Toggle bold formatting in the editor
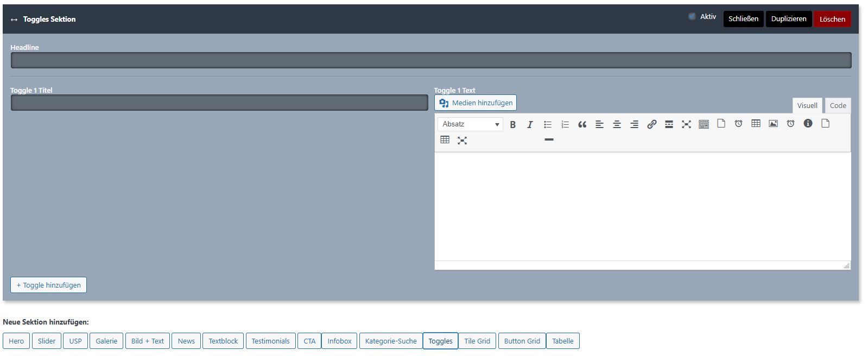 [512, 124]
